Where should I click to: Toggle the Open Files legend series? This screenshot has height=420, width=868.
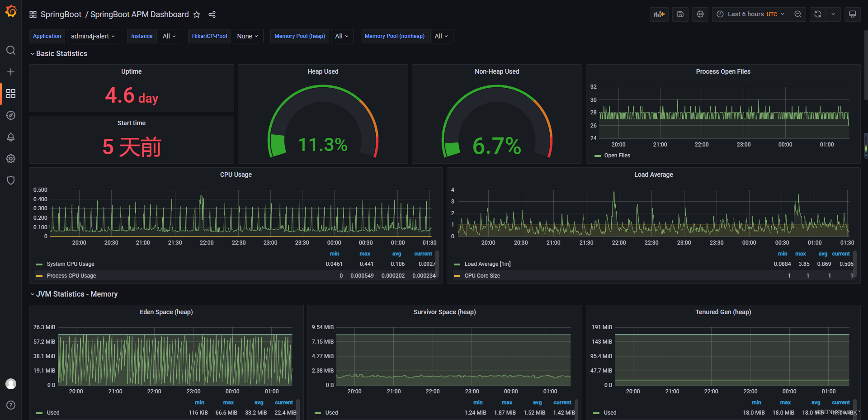tap(617, 156)
